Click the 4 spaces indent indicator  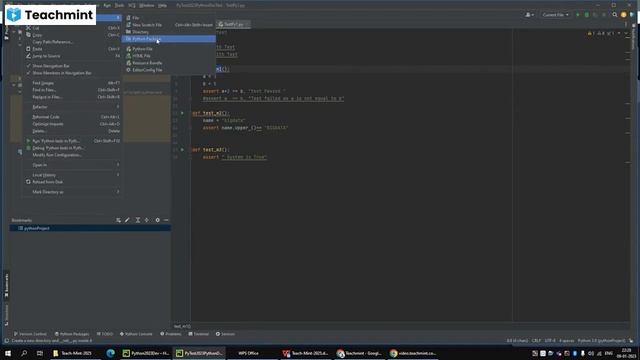pyautogui.click(x=567, y=340)
